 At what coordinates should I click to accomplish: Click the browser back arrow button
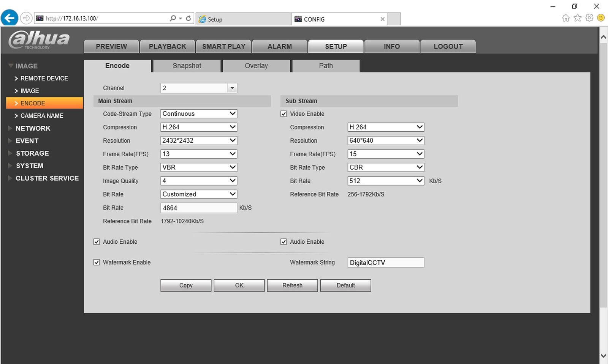click(9, 18)
